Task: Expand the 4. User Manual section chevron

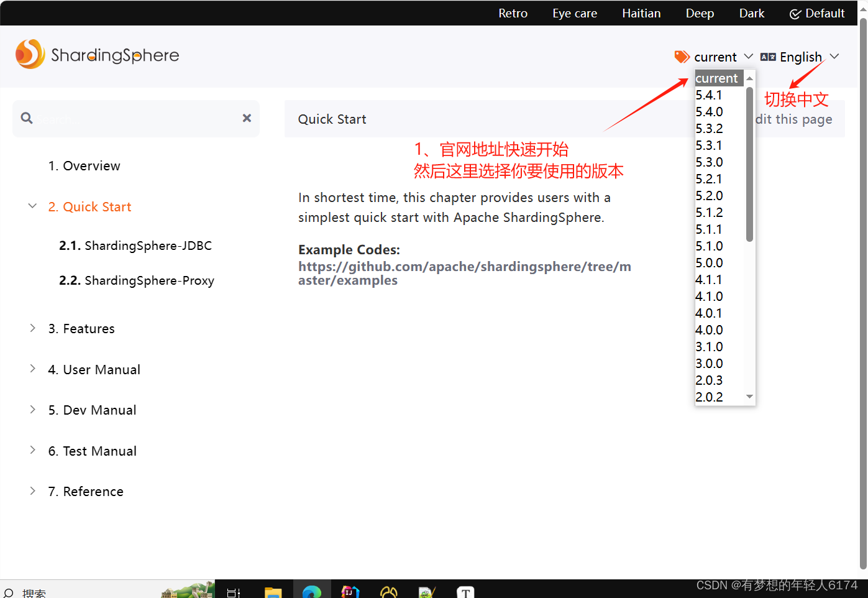Action: 32,369
